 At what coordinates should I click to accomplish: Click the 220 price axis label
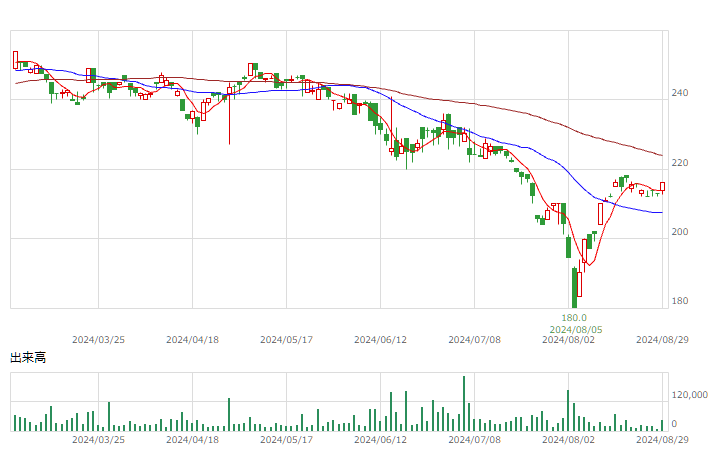point(680,163)
